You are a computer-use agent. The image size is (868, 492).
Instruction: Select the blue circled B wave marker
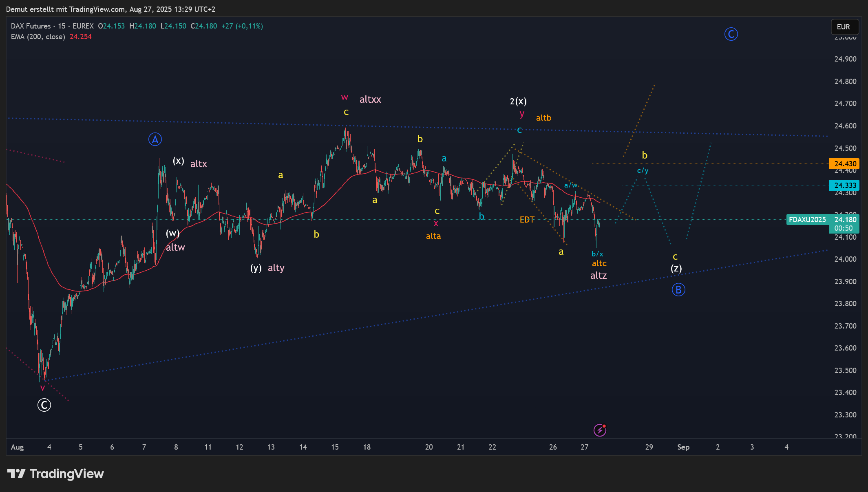678,290
